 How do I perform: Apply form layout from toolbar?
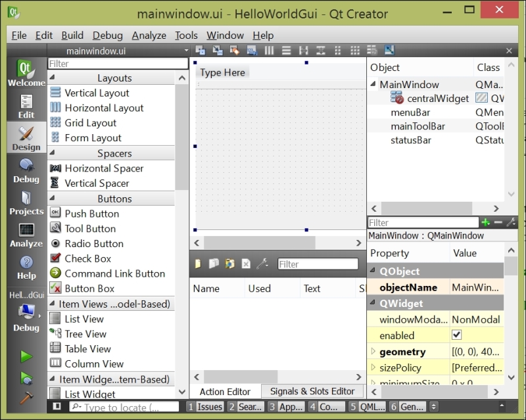[337, 51]
